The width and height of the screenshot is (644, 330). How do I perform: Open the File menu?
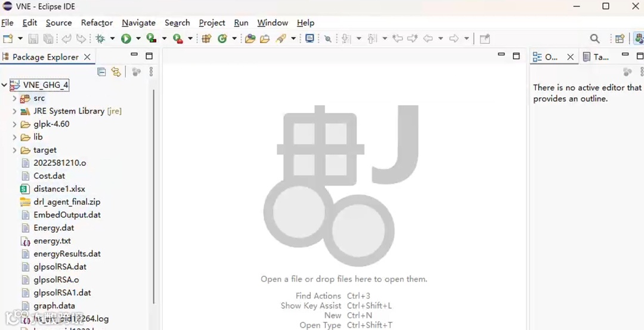7,23
